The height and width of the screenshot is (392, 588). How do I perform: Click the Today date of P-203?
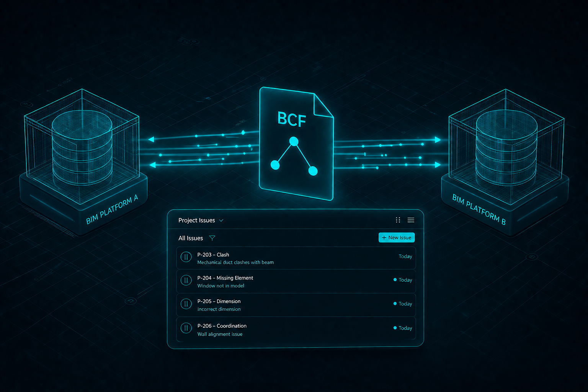coord(405,256)
